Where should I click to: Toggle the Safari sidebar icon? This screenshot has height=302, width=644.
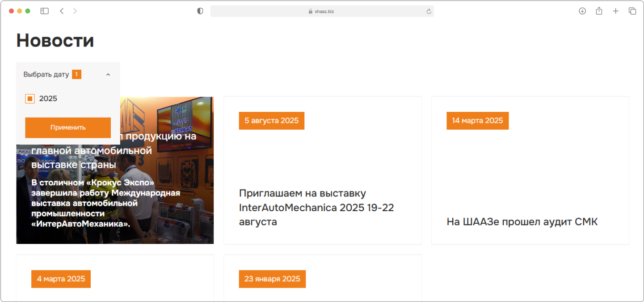(x=44, y=11)
